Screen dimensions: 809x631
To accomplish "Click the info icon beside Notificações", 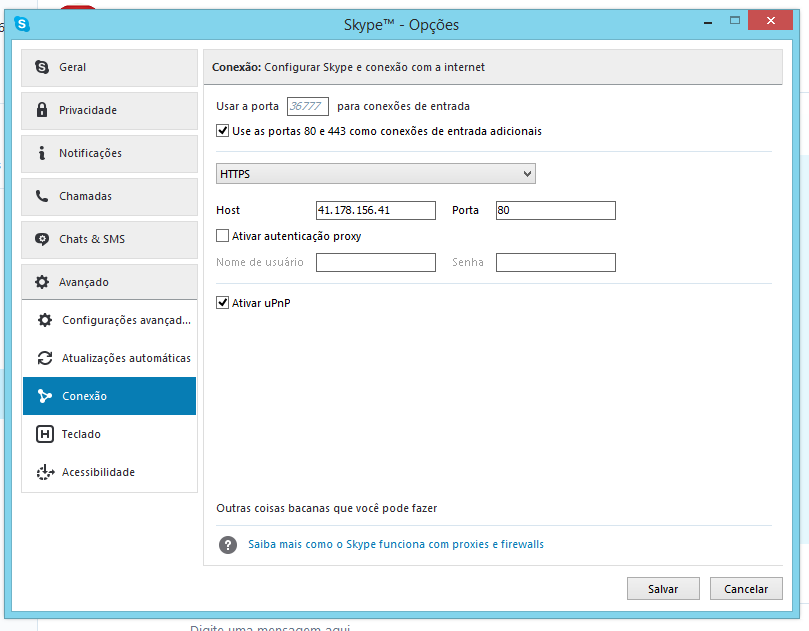I will point(42,153).
